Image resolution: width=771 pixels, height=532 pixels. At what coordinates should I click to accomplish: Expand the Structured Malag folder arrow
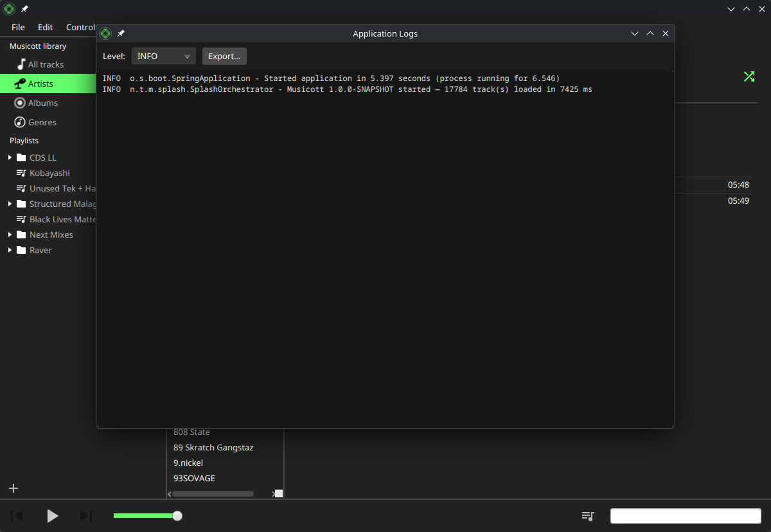pos(10,204)
